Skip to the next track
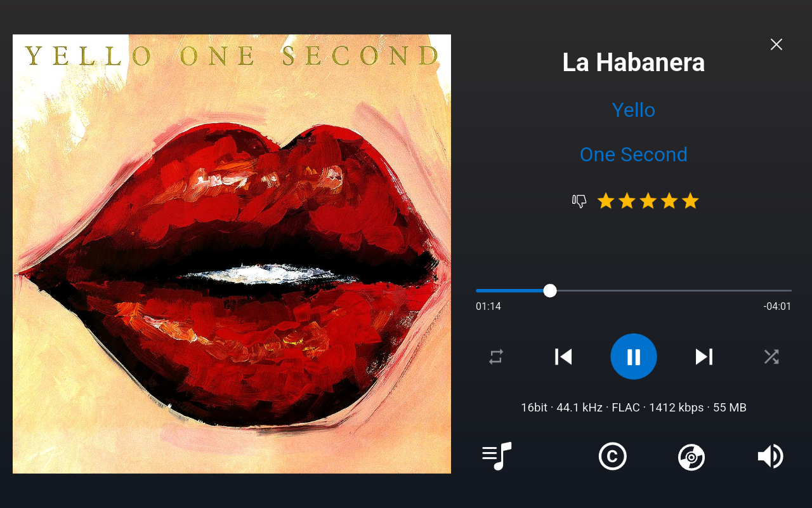Image resolution: width=812 pixels, height=508 pixels. (x=704, y=357)
